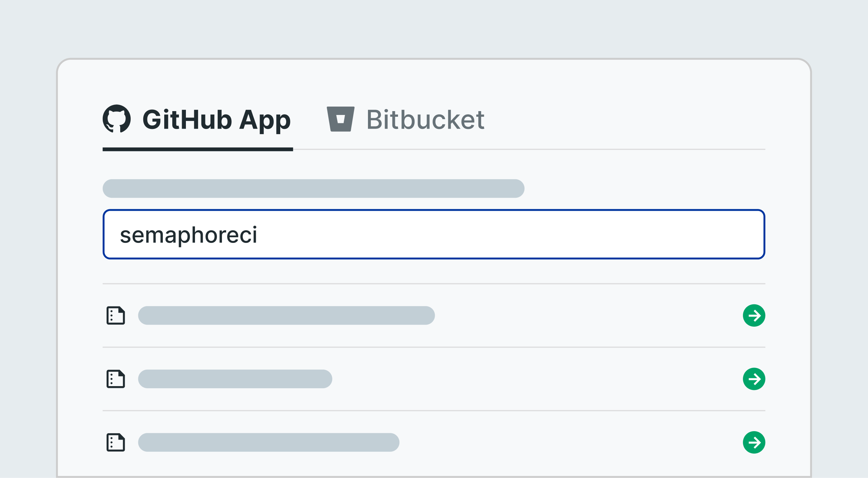
Task: Select the third repository name placeholder
Action: (269, 443)
